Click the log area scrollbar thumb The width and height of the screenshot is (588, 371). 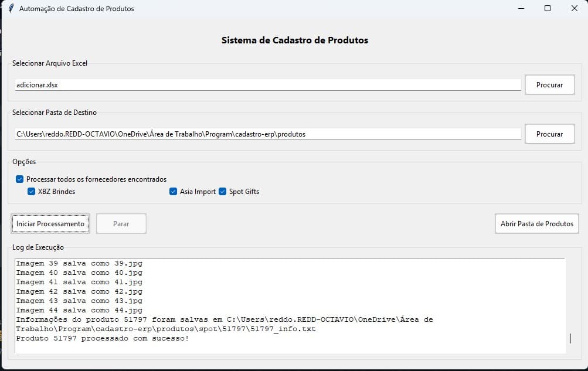click(570, 339)
